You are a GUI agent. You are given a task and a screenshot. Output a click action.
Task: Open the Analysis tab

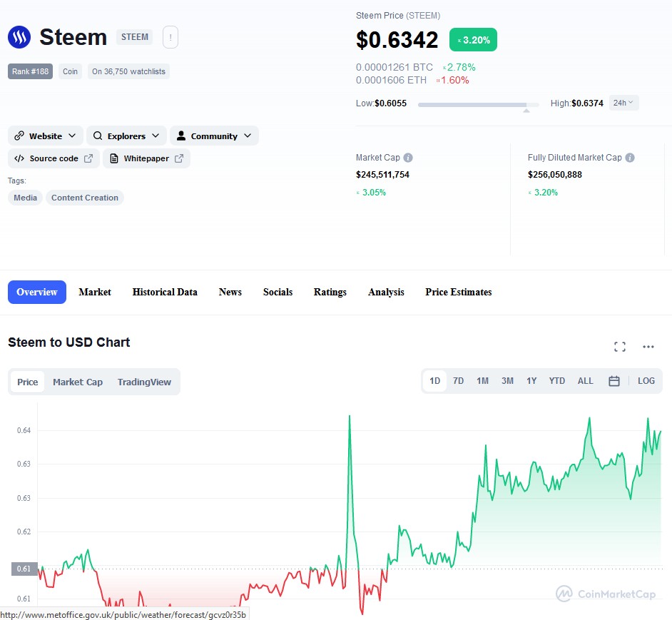[x=386, y=292]
